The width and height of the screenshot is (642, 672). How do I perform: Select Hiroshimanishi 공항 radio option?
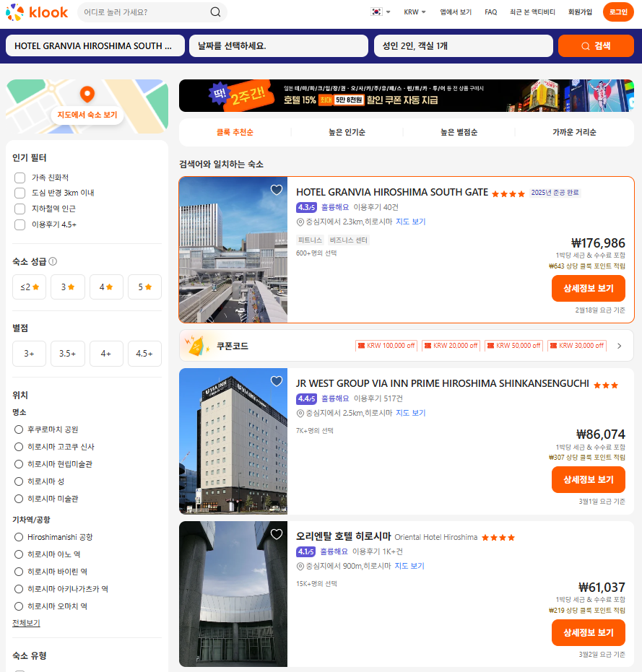(x=19, y=537)
